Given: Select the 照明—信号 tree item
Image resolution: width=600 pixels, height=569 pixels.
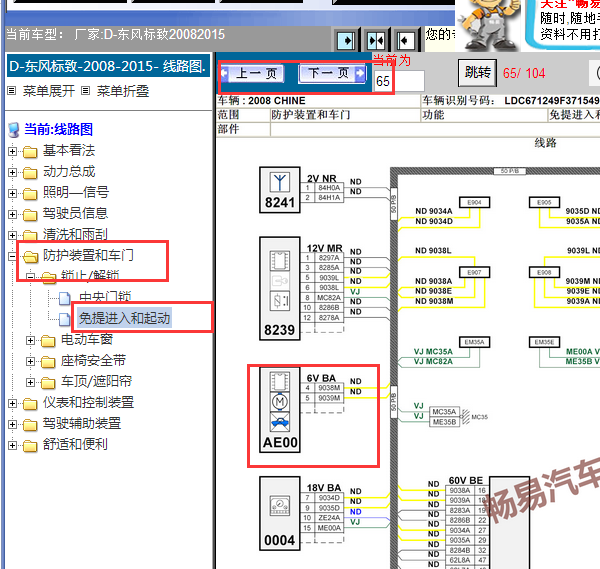Looking at the screenshot, I should [76, 192].
